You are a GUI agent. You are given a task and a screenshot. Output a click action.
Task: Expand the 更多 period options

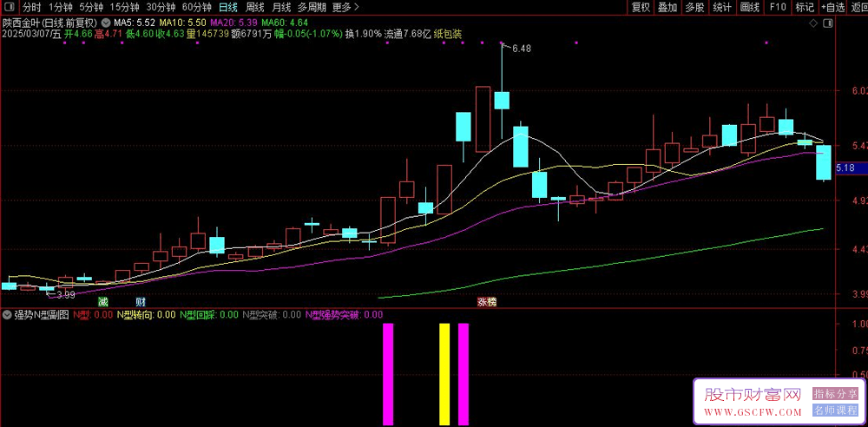(x=345, y=7)
